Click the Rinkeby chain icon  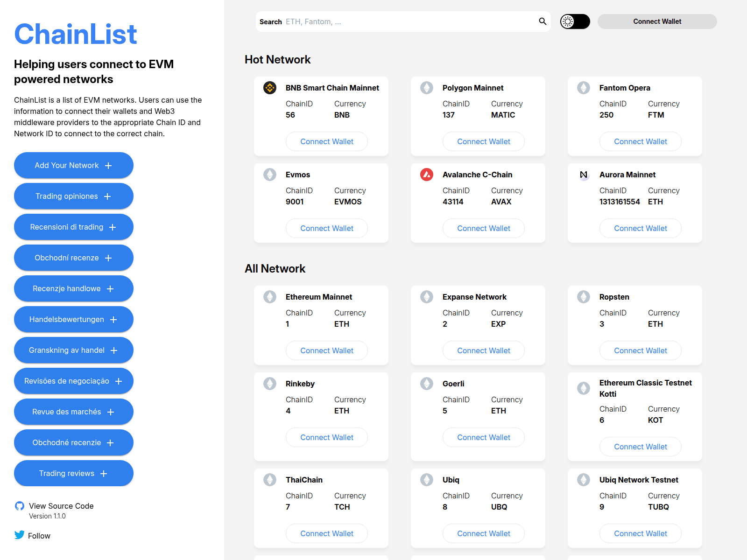(270, 384)
